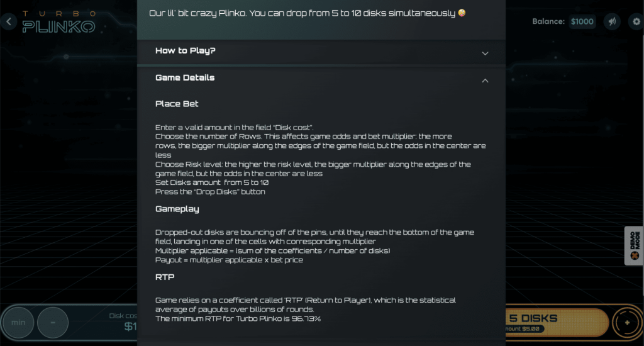Click the Game Details heading
Viewport: 644px width, 346px height.
pos(185,78)
